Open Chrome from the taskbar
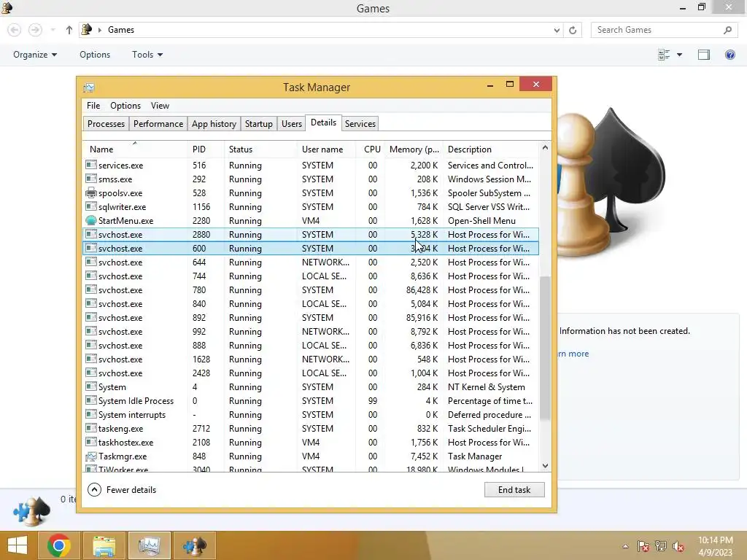The image size is (747, 560). tap(59, 545)
